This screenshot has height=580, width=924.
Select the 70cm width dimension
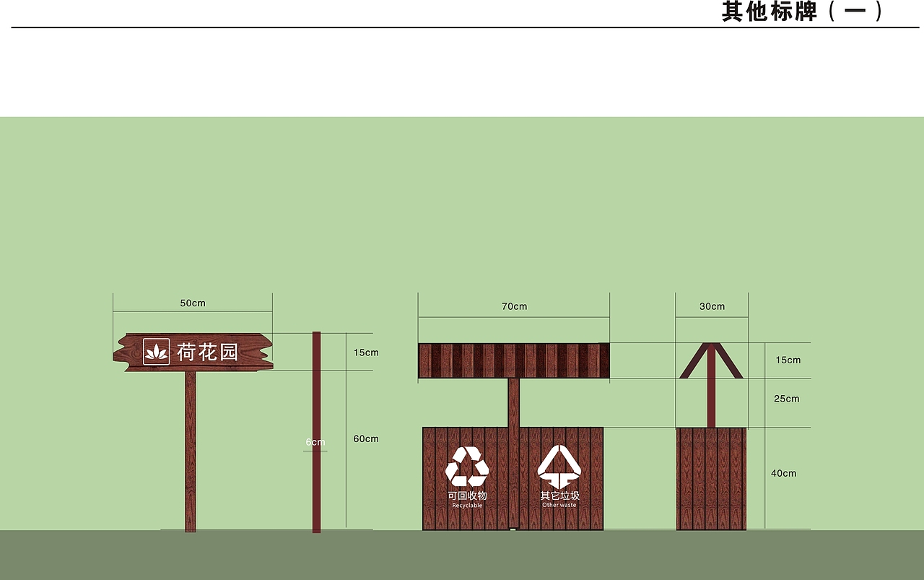tap(514, 306)
